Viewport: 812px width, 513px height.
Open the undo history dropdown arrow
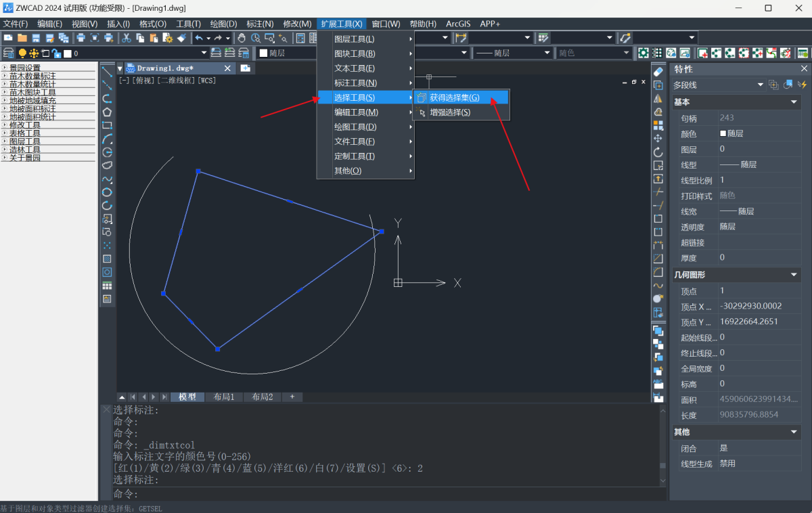208,38
